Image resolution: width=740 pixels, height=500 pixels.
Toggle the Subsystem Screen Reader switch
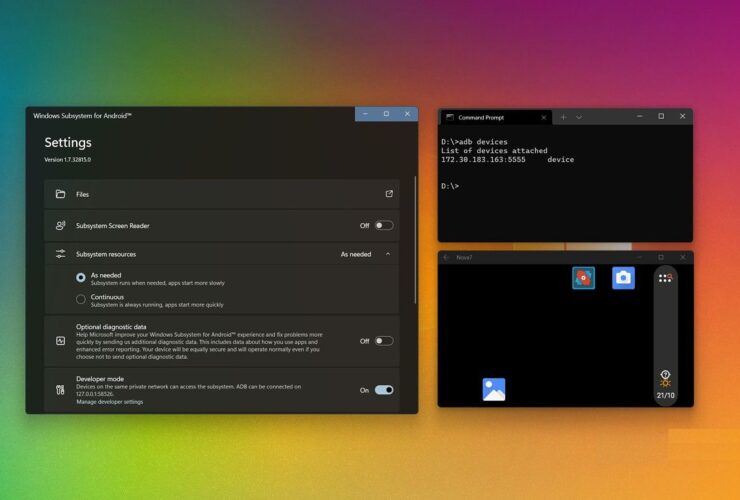tap(384, 226)
